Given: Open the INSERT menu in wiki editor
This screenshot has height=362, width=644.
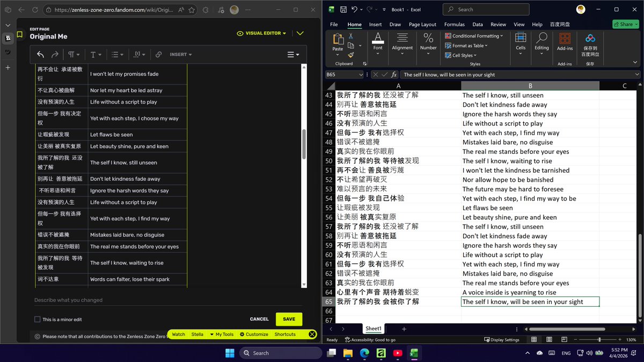Looking at the screenshot, I should pyautogui.click(x=180, y=55).
